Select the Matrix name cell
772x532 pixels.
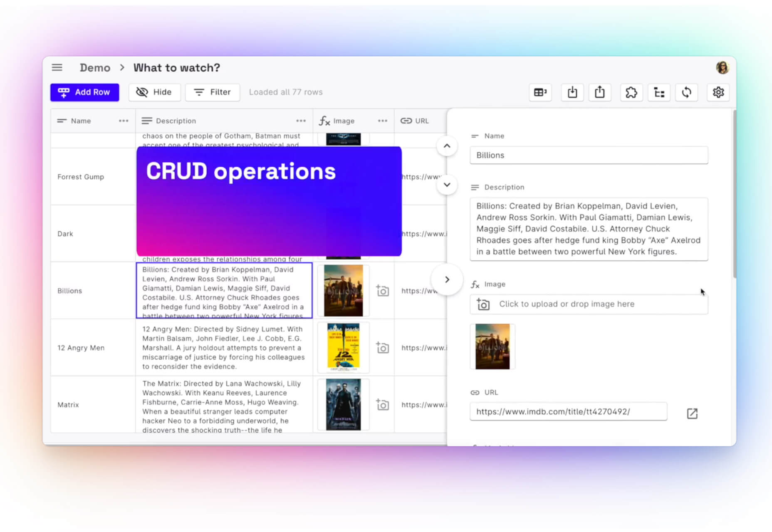[93, 404]
